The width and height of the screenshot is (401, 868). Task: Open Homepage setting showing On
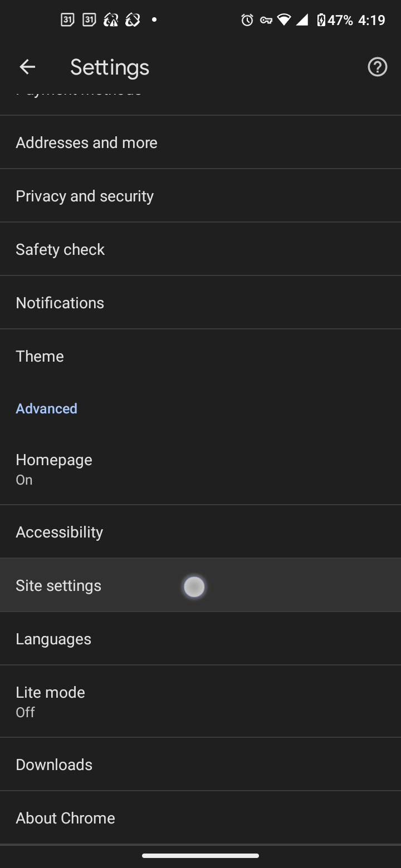[200, 468]
